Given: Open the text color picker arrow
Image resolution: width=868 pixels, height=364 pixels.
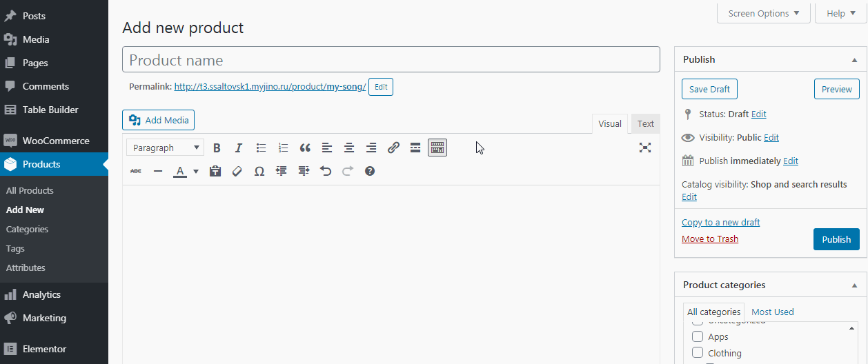Looking at the screenshot, I should tap(196, 171).
